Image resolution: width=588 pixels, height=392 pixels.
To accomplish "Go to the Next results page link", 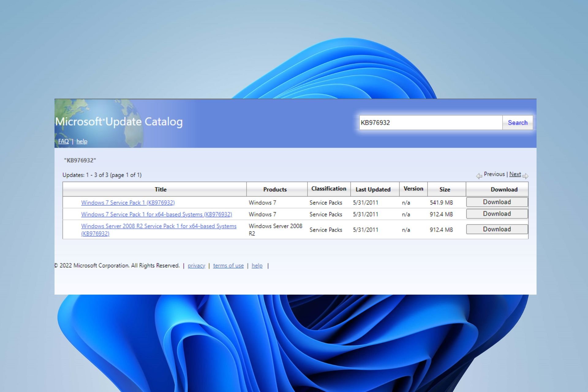I will pos(515,174).
